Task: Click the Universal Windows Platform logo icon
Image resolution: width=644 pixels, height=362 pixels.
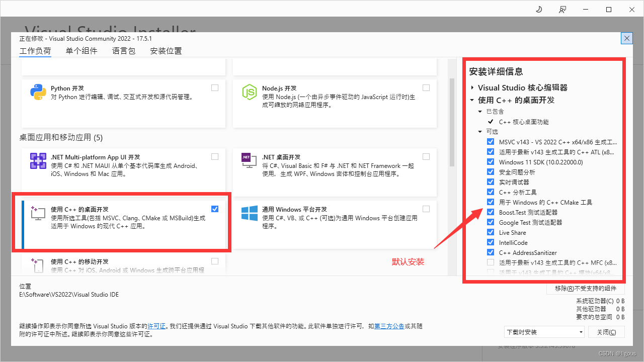Action: 250,213
